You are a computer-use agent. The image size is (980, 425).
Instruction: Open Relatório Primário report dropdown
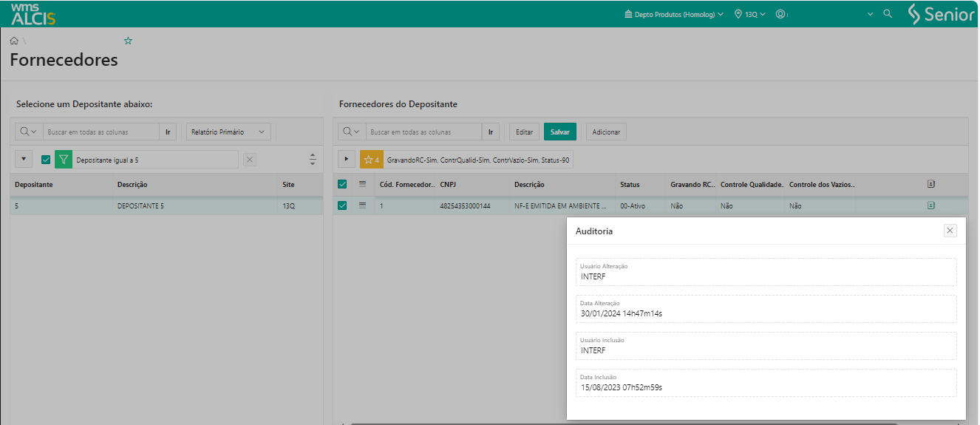[x=228, y=132]
